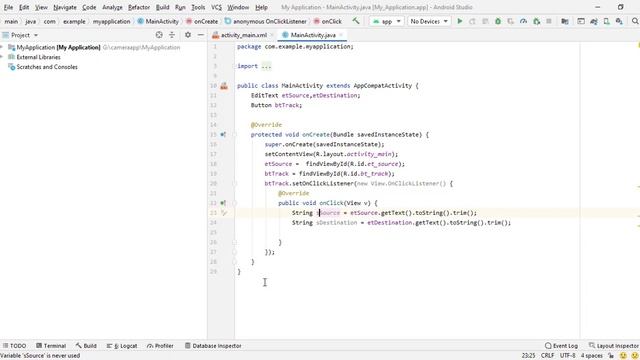
Task: Select the MainActivity.java editor tab
Action: (x=313, y=35)
